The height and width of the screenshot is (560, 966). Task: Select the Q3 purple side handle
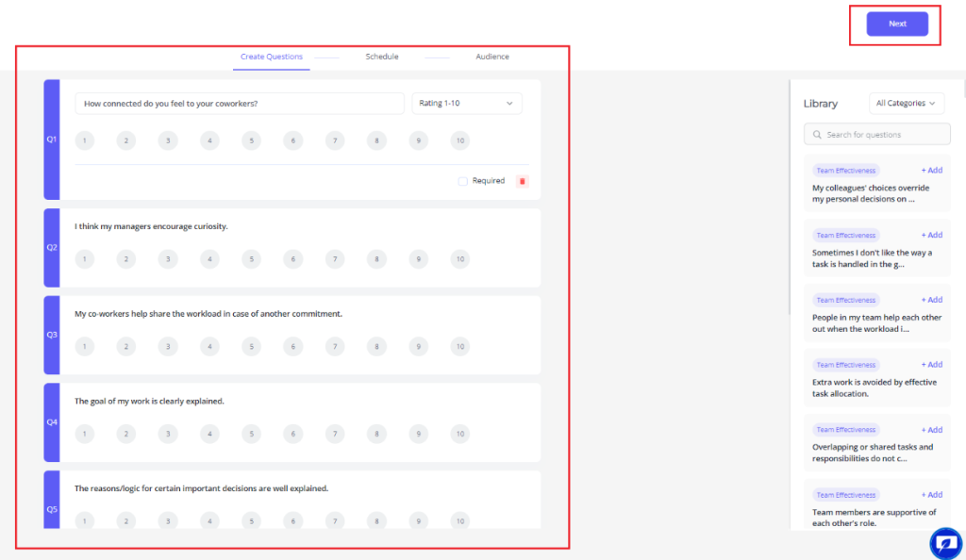tap(52, 335)
